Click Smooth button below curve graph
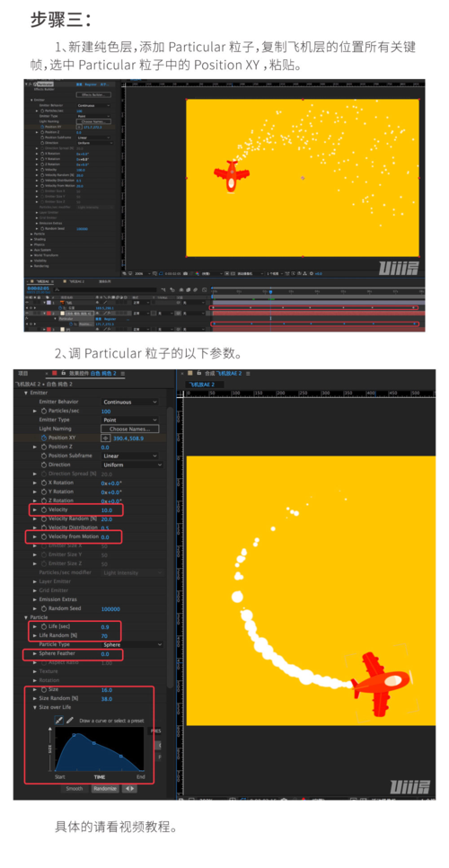 pyautogui.click(x=75, y=788)
